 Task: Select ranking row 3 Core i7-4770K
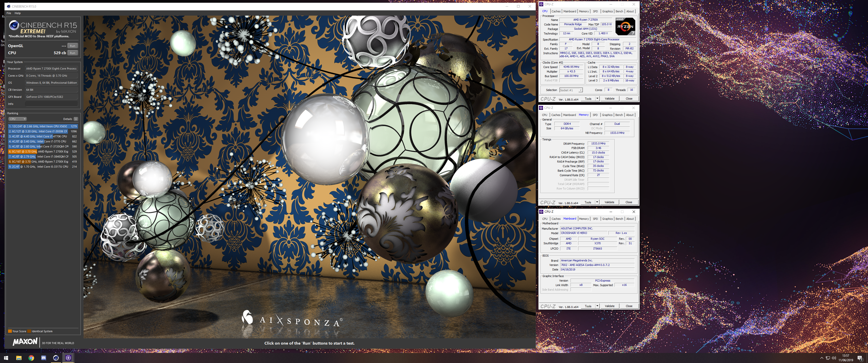(x=43, y=136)
